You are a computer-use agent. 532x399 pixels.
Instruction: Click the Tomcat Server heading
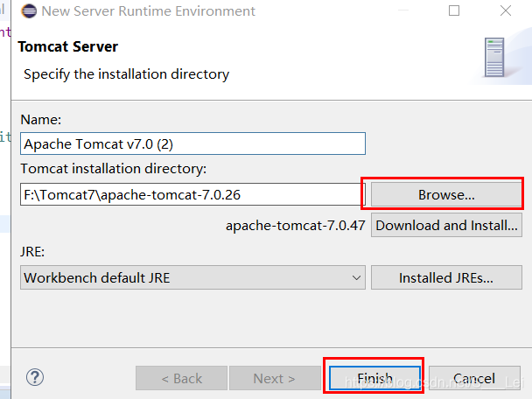tap(68, 47)
